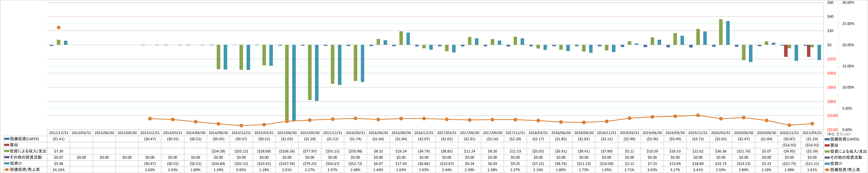Click the 2016/03/31 column header
Screen dimensions: 868x173
tap(355, 133)
